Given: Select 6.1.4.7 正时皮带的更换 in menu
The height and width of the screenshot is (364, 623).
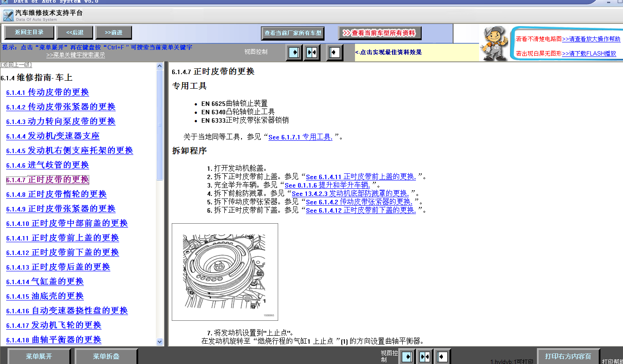Looking at the screenshot, I should point(48,180).
